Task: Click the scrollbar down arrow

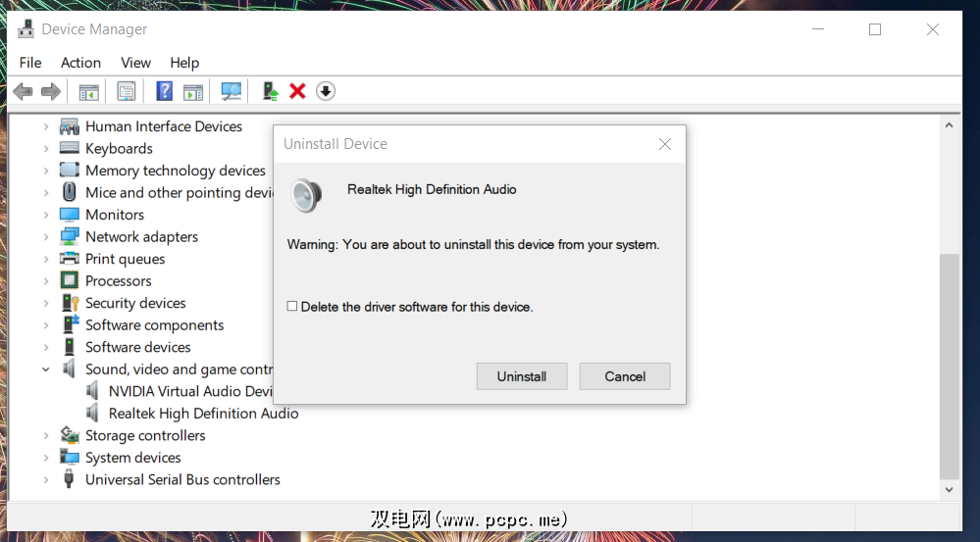Action: pos(949,490)
